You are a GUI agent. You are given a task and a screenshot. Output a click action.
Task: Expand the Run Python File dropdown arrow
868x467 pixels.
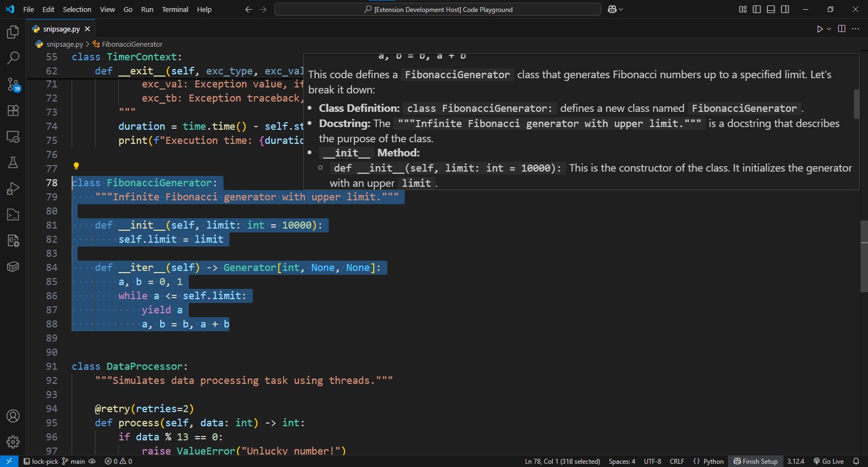pyautogui.click(x=829, y=29)
